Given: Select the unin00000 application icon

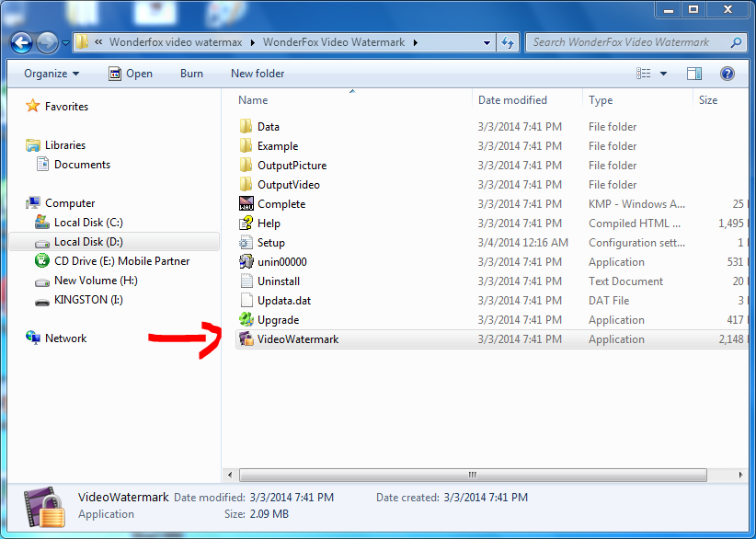Looking at the screenshot, I should [x=246, y=261].
